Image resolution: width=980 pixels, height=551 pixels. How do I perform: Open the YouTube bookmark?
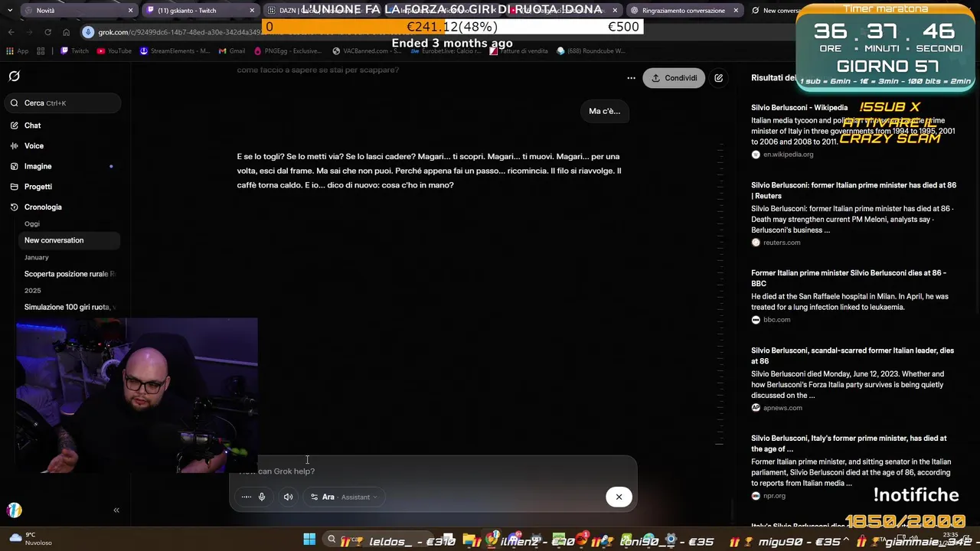(x=114, y=51)
